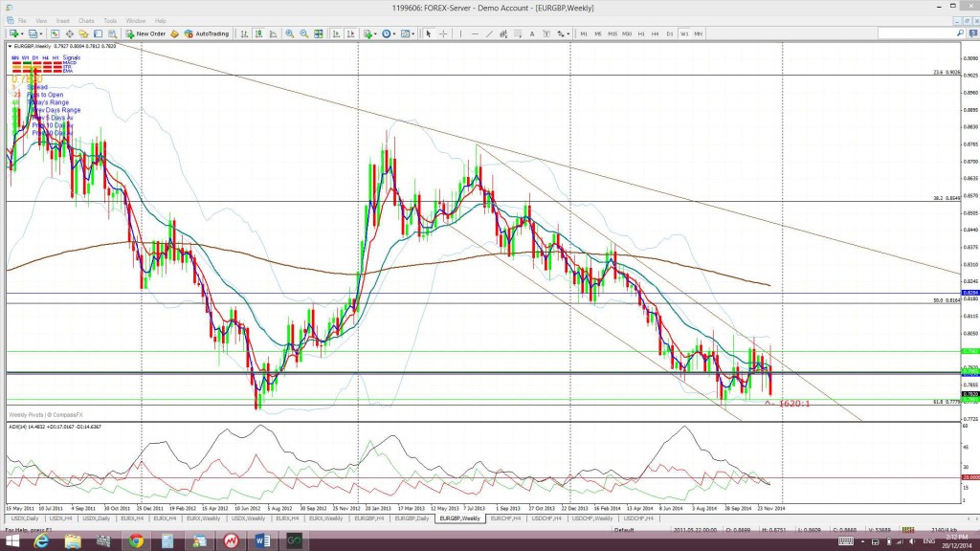Switch chart to candlestick display
This screenshot has width=980, height=551.
click(258, 33)
